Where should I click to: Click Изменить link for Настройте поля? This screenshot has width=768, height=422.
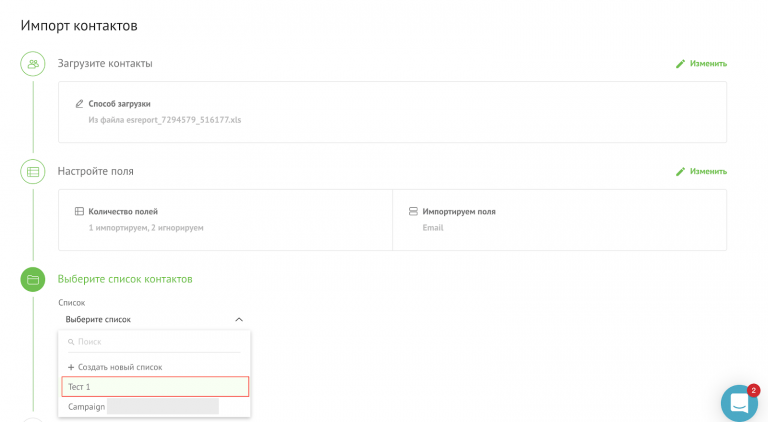point(708,171)
